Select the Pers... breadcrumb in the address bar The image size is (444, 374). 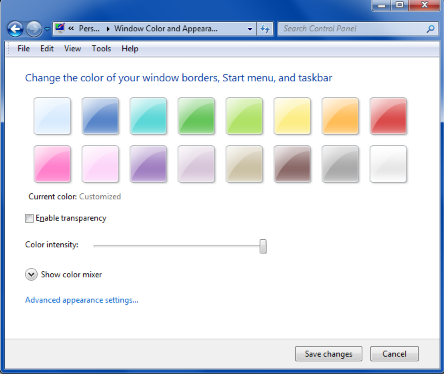89,29
